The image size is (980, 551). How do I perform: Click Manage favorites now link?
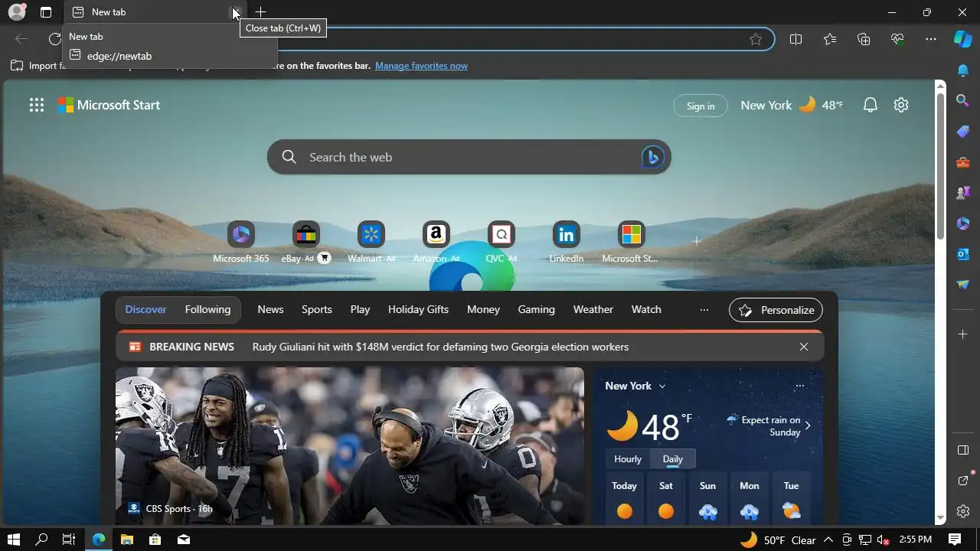pyautogui.click(x=421, y=66)
